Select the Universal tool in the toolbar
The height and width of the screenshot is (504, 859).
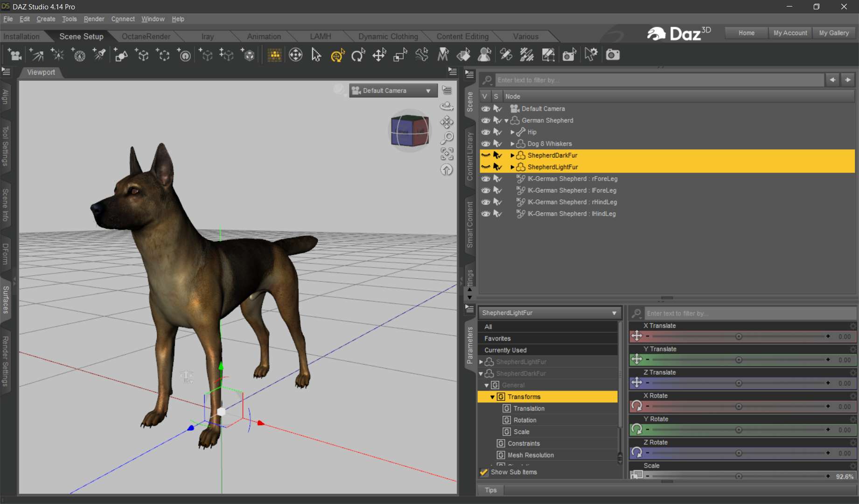(337, 55)
